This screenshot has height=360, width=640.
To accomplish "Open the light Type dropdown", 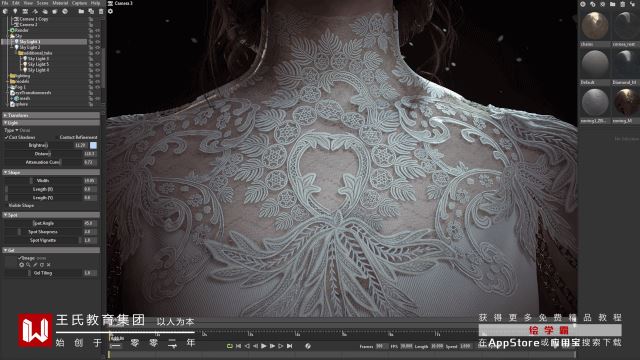I will click(x=17, y=130).
